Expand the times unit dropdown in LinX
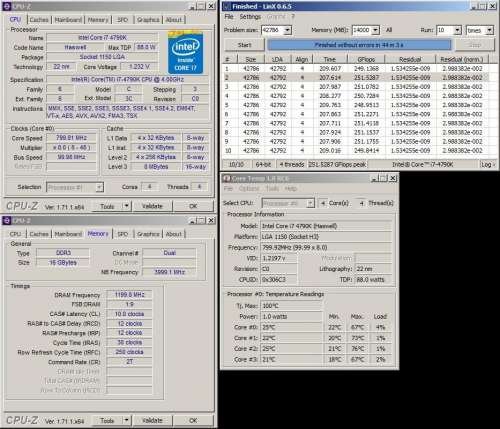This screenshot has width=500, height=429. 489,30
